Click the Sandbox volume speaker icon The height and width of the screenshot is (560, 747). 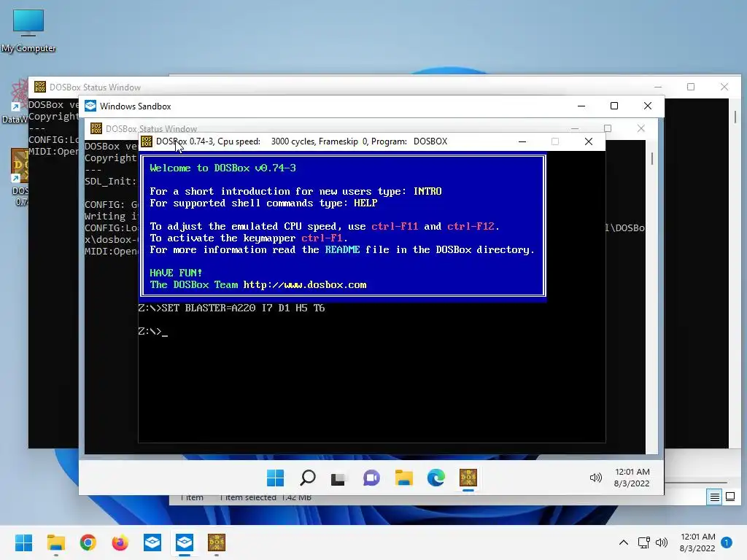595,478
